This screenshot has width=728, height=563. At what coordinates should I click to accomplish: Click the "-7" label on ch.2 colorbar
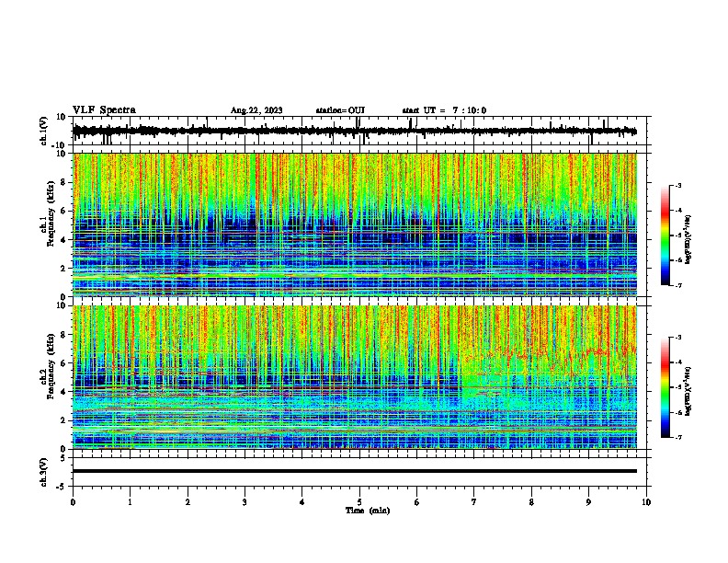(x=678, y=438)
